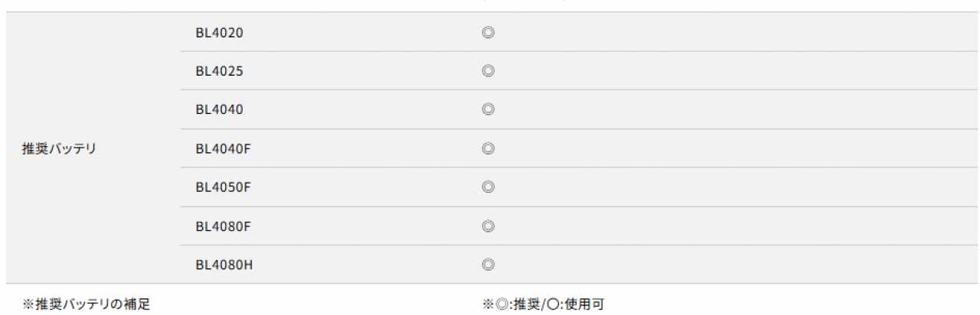
Task: Select the recommended symbol in BL4040 row
Action: click(x=488, y=109)
